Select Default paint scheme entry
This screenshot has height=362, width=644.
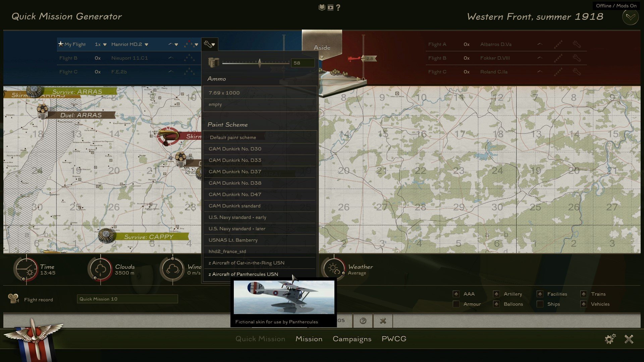(260, 137)
